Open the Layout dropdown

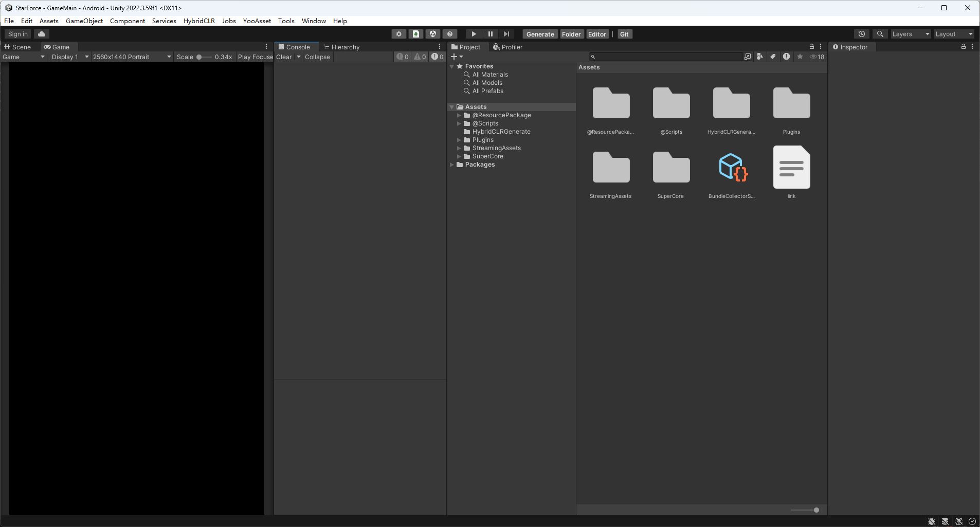pos(954,34)
